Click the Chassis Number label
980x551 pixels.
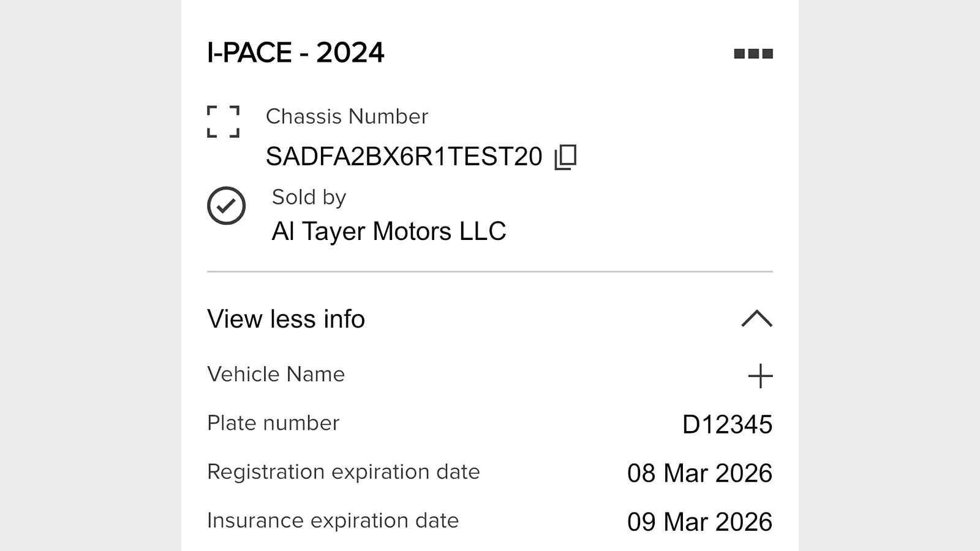[x=347, y=116]
